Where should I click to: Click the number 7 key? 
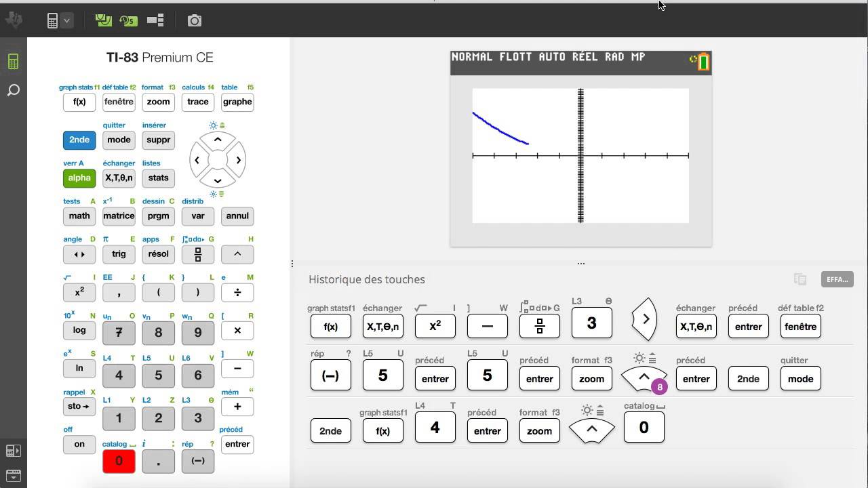tap(119, 333)
